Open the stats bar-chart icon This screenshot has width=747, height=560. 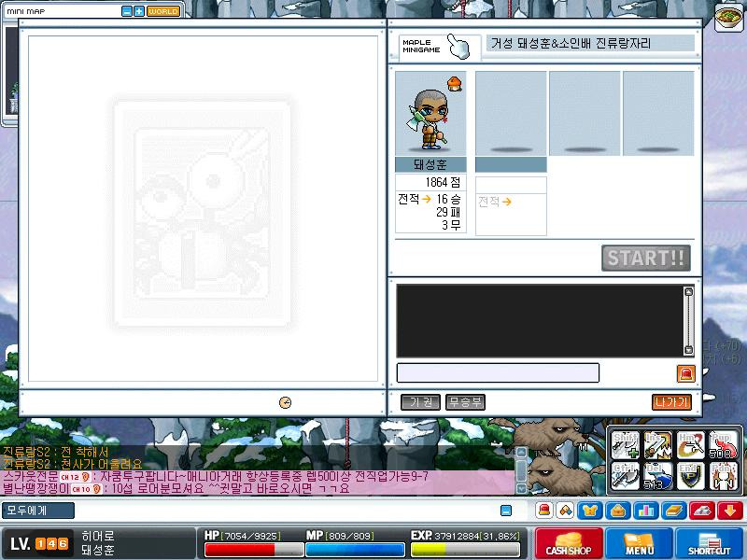pyautogui.click(x=646, y=511)
